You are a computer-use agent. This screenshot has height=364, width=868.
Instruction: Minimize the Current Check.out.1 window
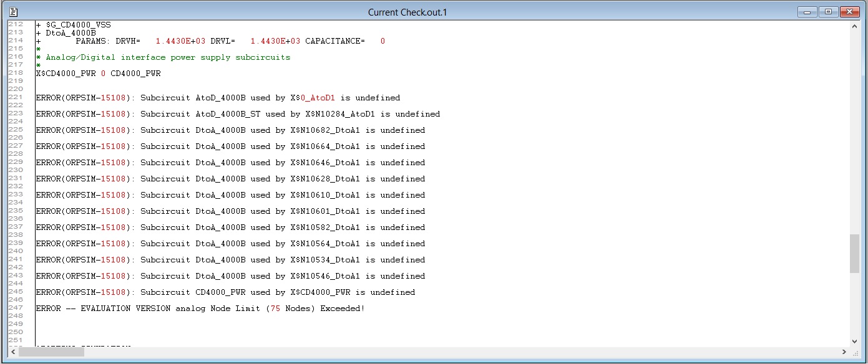[x=807, y=12]
